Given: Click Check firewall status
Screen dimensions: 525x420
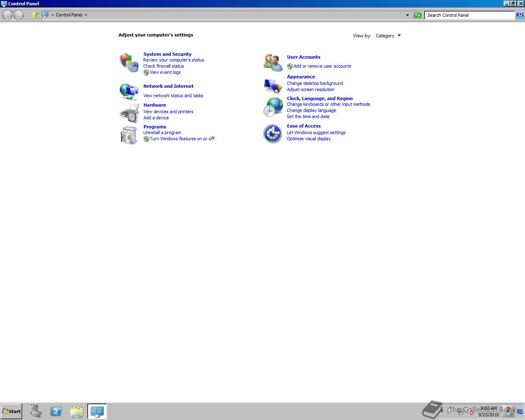Looking at the screenshot, I should click(x=164, y=66).
